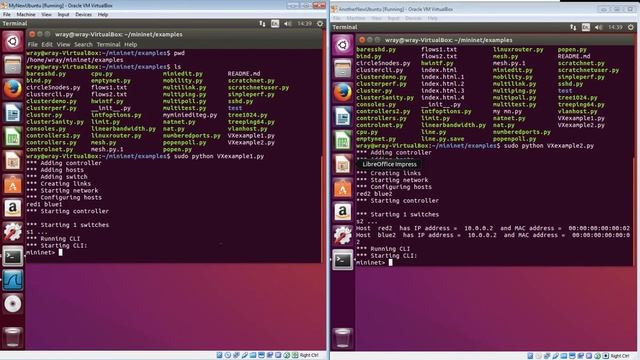Screen dimensions: 640x360
Task: Open LibreOffice Writer in MyNewUbuntu launcher
Action: coord(13,113)
